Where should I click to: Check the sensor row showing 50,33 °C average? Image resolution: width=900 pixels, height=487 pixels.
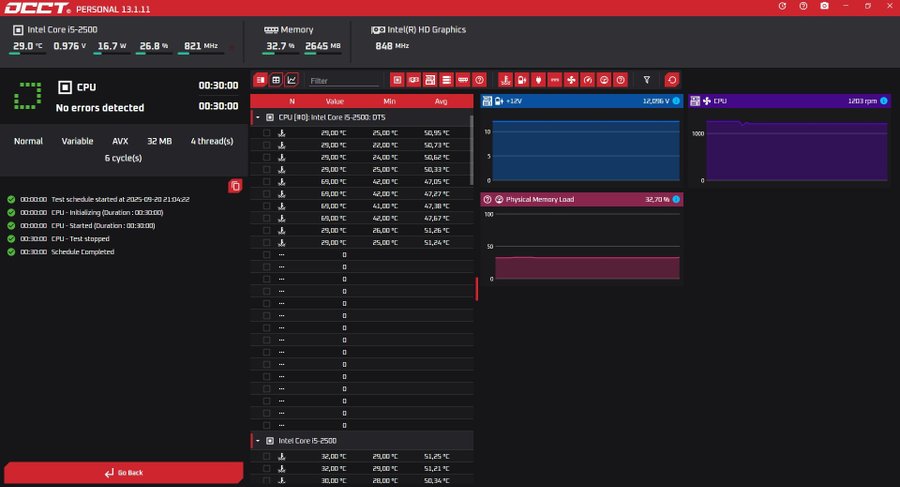[x=266, y=169]
